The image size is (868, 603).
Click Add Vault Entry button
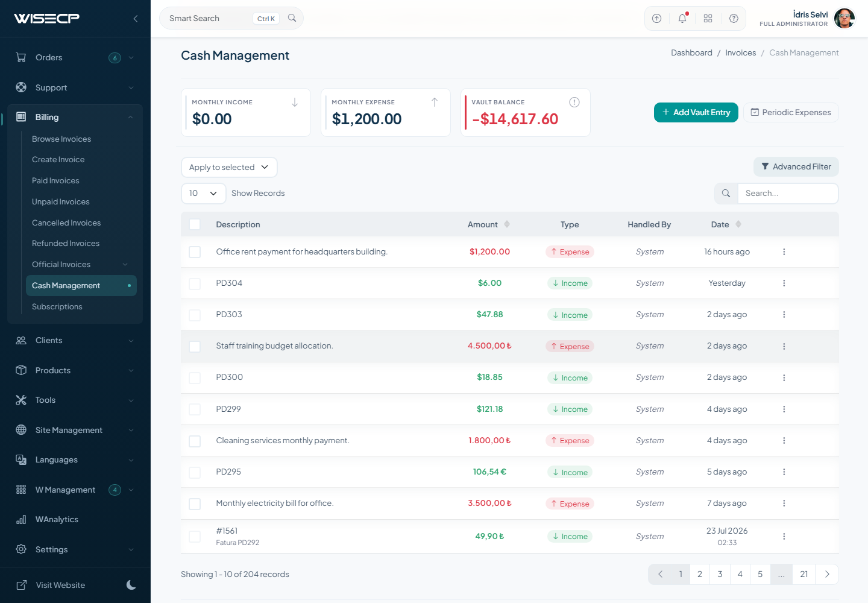(696, 113)
